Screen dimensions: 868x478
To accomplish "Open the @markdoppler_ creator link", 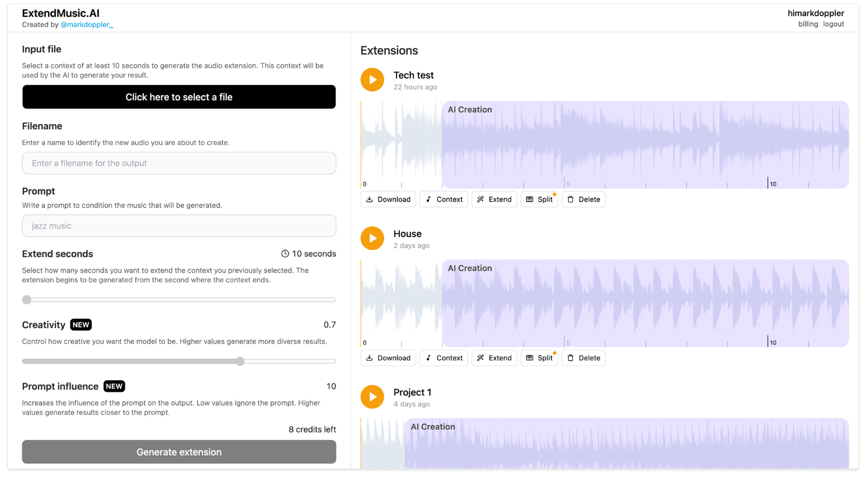I will [x=87, y=25].
